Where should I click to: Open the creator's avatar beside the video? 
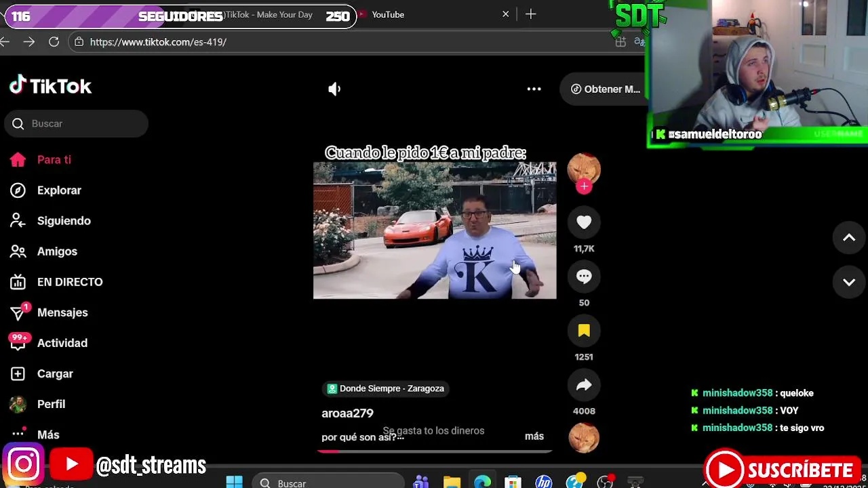(x=584, y=168)
